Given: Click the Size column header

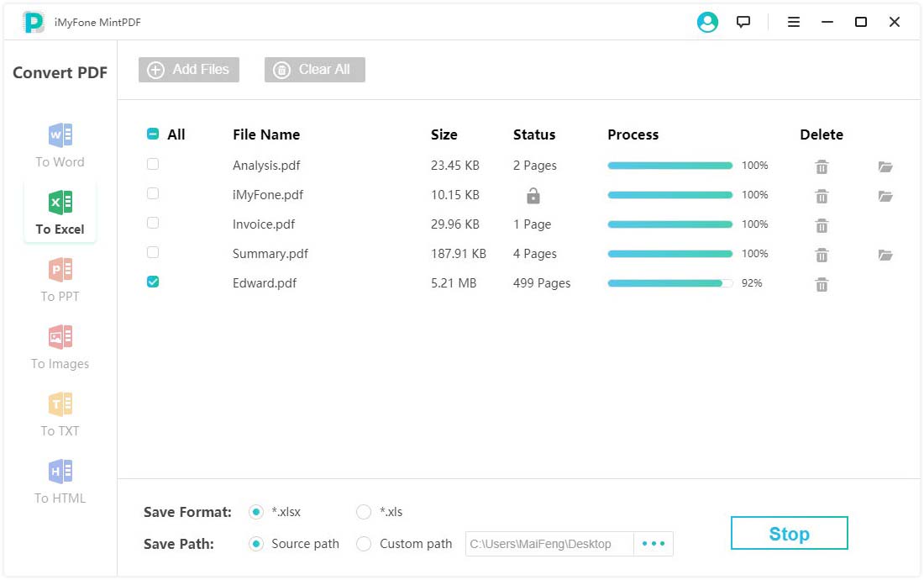Looking at the screenshot, I should [x=444, y=135].
